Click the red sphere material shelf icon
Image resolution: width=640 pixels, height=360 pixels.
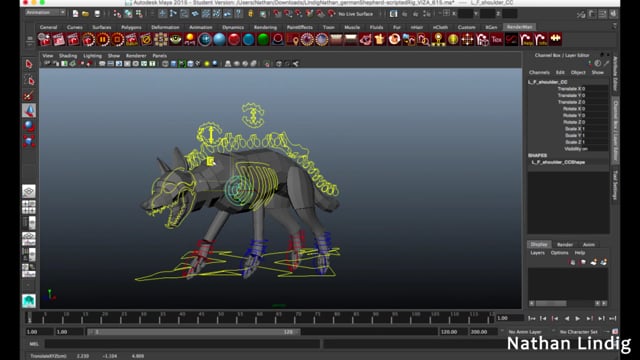(234, 40)
